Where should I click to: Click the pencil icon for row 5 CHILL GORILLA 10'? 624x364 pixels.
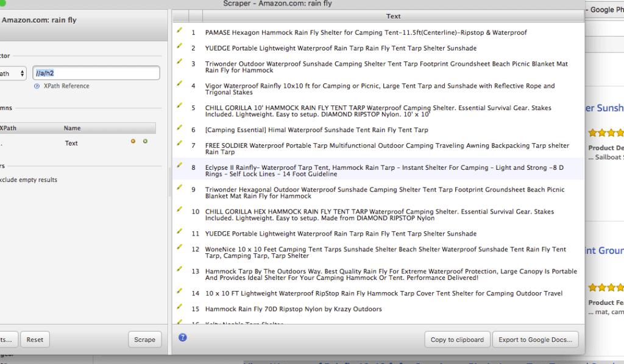pyautogui.click(x=180, y=105)
